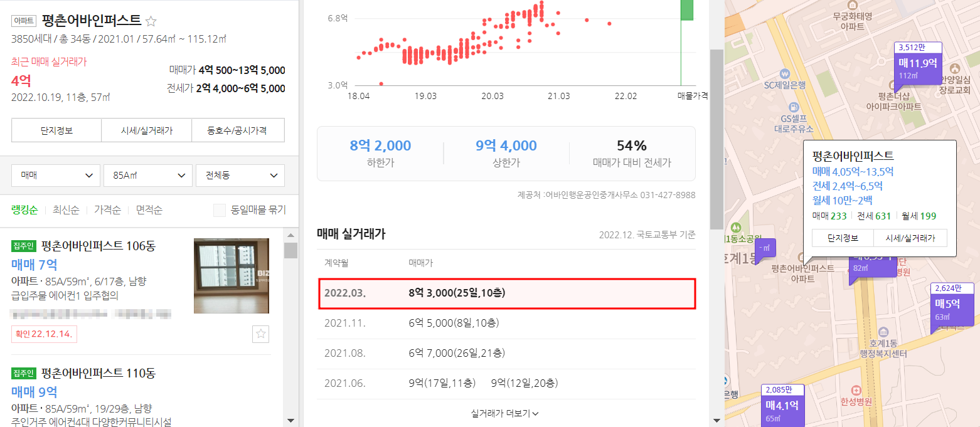Click 매매 233 count in map popup

pyautogui.click(x=829, y=216)
